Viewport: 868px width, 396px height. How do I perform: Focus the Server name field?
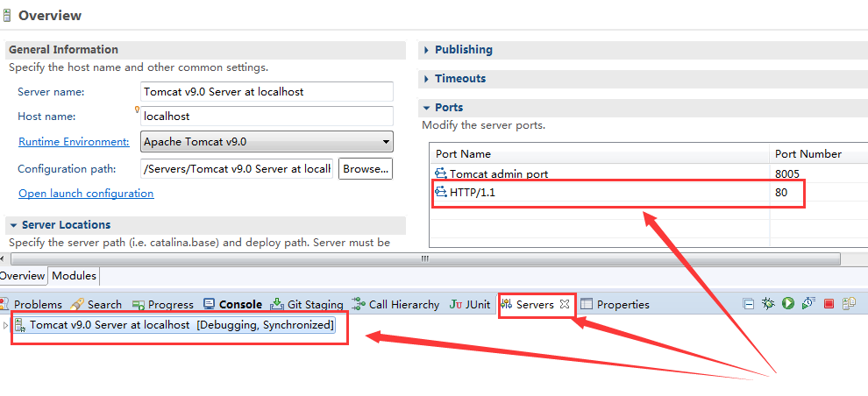pos(267,92)
